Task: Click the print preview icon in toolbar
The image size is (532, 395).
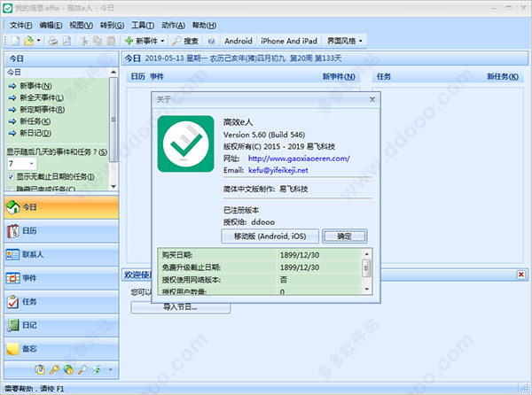Action: [x=67, y=41]
